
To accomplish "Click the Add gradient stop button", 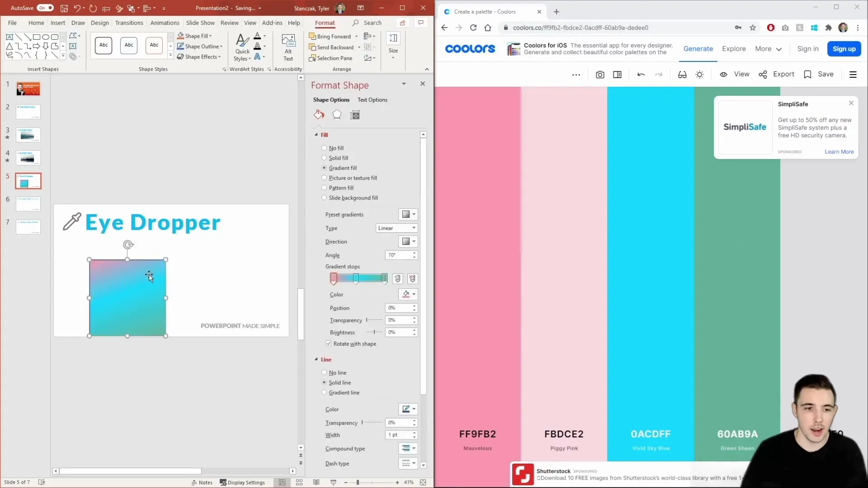I will coord(397,279).
